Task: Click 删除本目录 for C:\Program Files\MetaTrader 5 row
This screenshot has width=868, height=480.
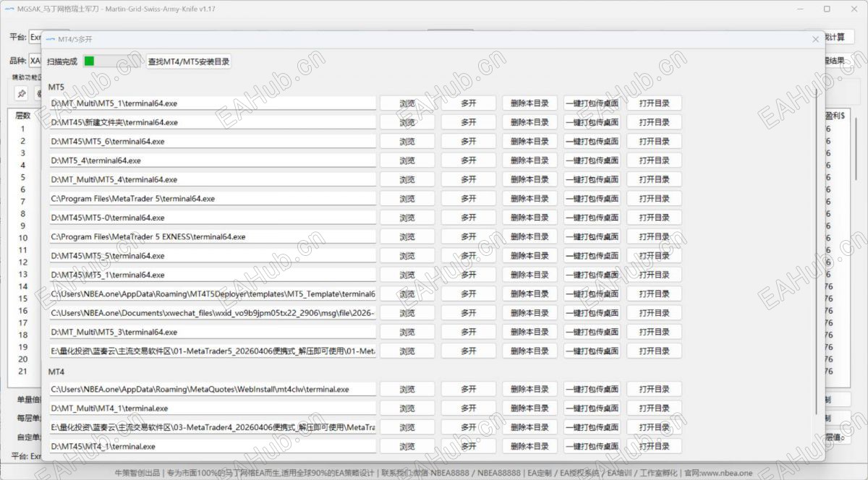Action: click(530, 199)
